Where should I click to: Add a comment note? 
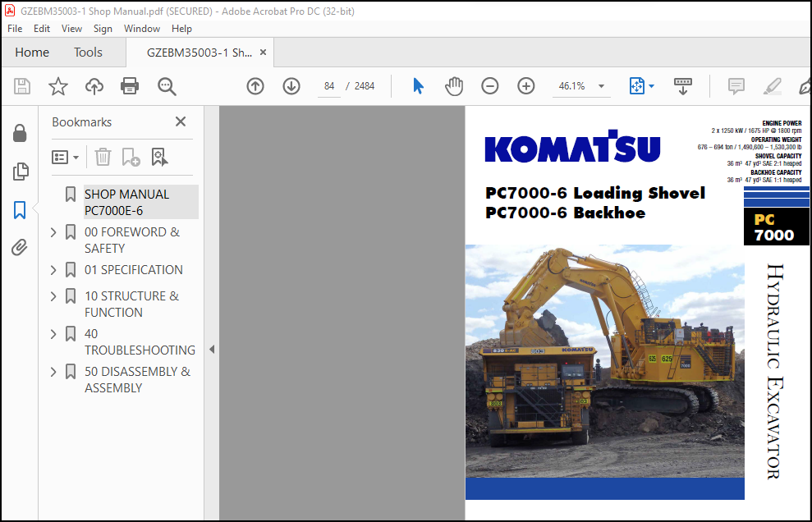click(x=736, y=86)
